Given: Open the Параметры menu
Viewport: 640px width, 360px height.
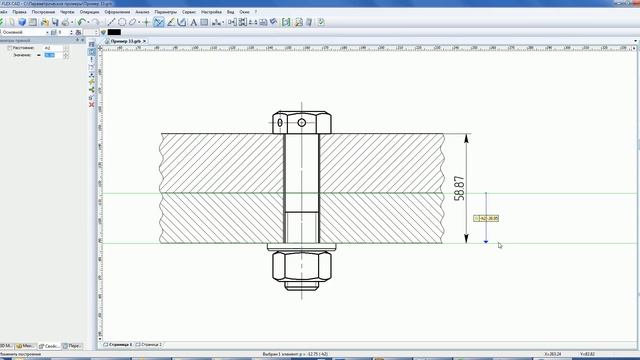Looking at the screenshot, I should coord(166,12).
